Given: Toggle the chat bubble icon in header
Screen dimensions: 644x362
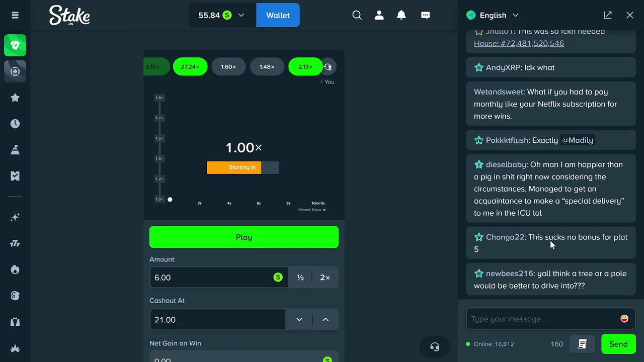Looking at the screenshot, I should point(425,15).
